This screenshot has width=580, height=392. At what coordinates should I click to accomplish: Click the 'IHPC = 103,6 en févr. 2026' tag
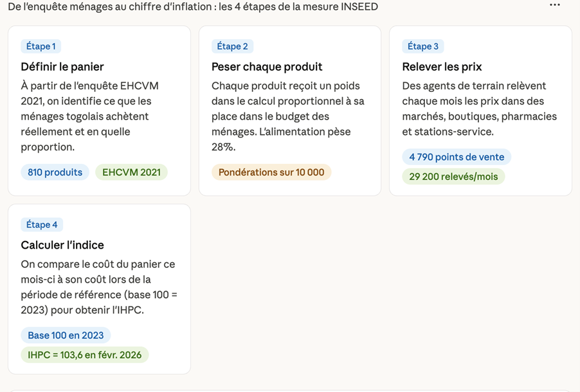click(x=84, y=355)
